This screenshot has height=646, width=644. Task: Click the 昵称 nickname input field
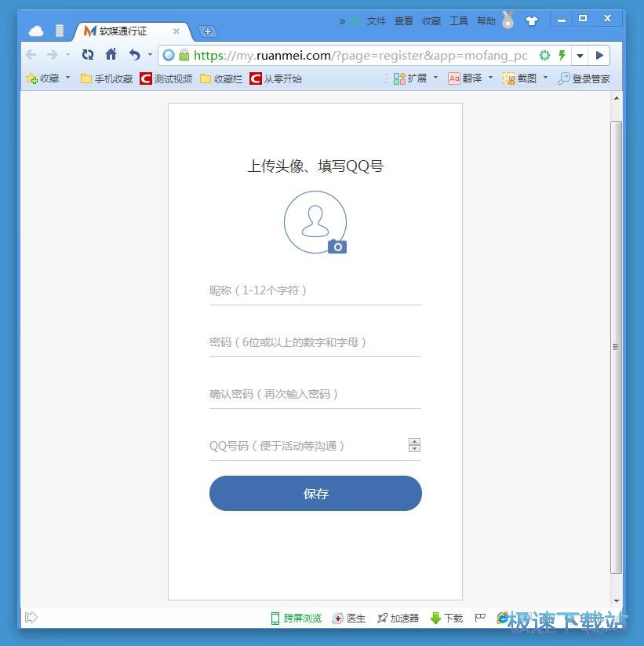tap(315, 291)
